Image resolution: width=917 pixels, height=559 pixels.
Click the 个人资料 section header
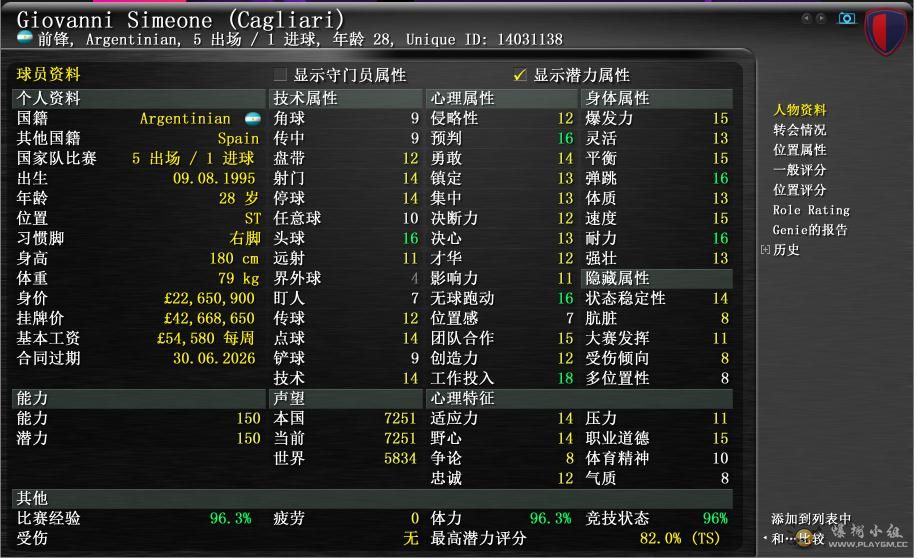pos(139,98)
